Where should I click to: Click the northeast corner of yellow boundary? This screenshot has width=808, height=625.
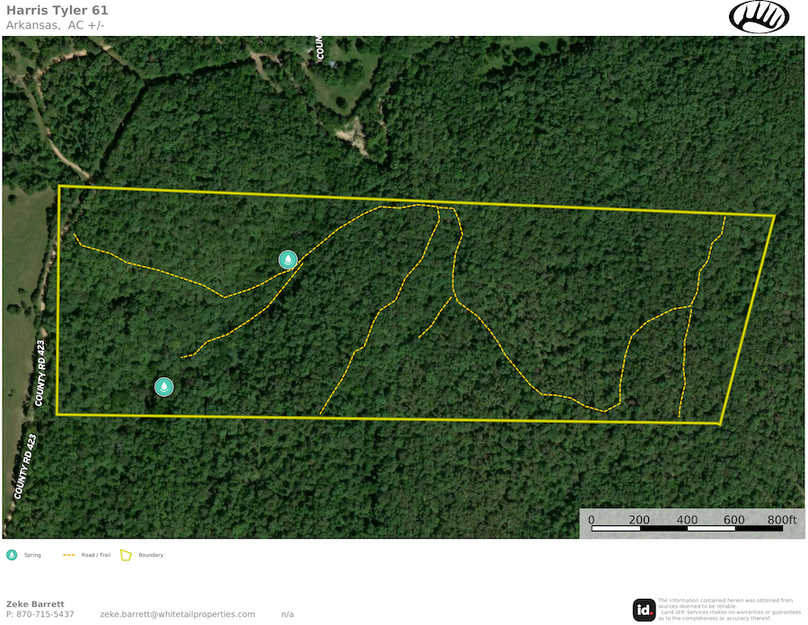(x=775, y=215)
